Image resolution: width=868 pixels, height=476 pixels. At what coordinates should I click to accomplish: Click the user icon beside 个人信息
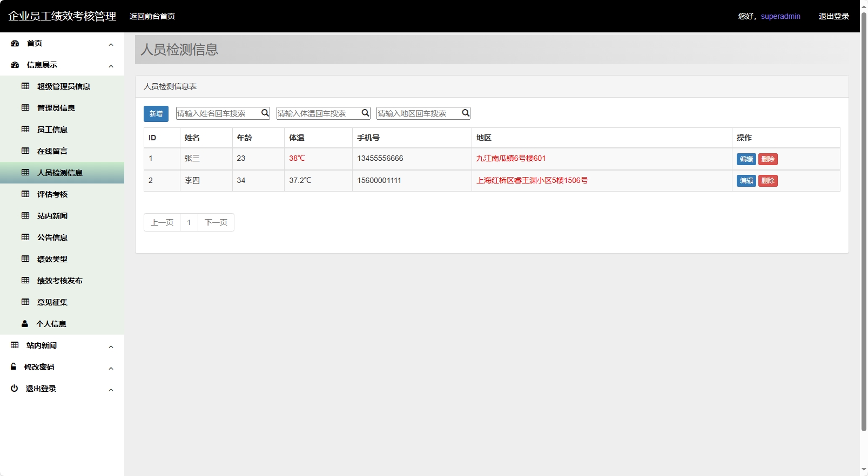pos(25,324)
